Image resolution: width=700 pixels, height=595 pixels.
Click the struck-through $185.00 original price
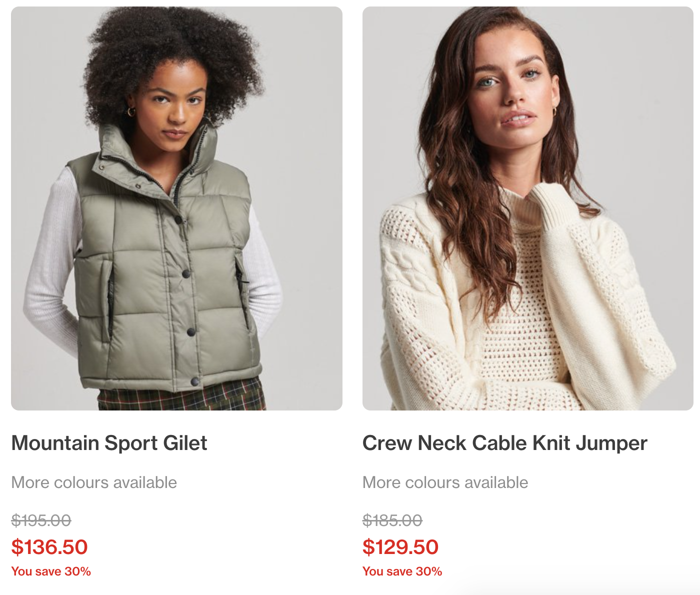point(392,520)
